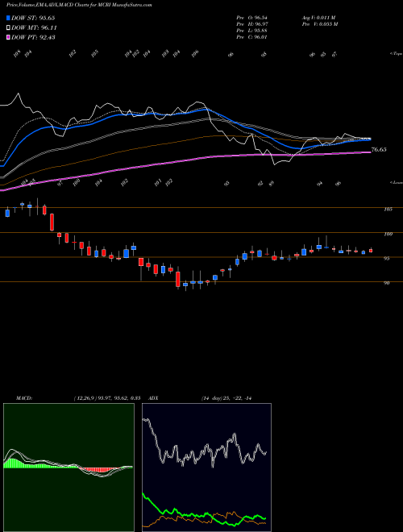Click the 76.65 label beside the magenta line
Viewport: 403px width, 532px height.
tap(379, 150)
